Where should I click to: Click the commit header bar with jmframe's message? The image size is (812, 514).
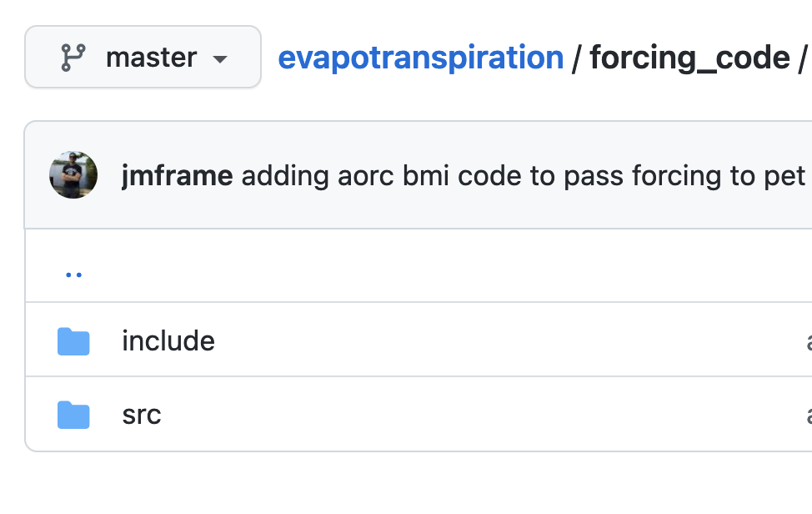click(417, 175)
